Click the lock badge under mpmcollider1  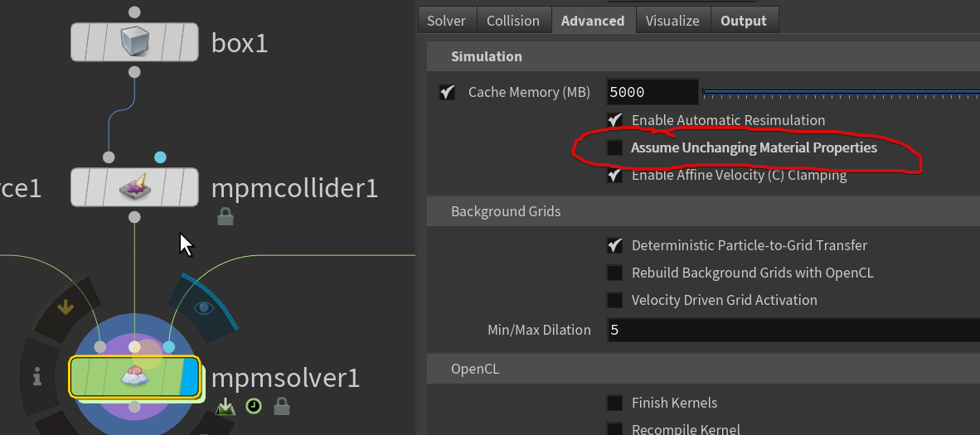click(x=225, y=216)
